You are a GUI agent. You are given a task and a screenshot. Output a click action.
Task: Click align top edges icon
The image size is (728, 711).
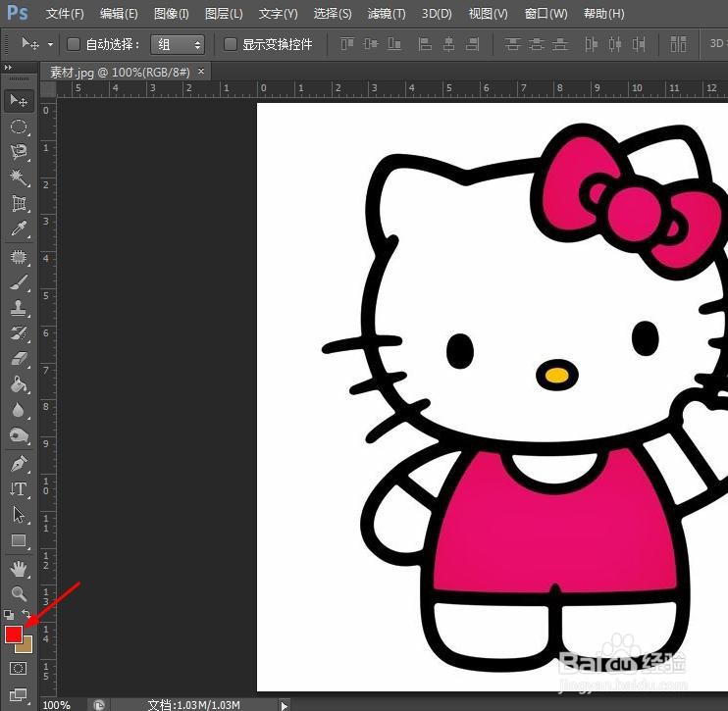tap(347, 44)
